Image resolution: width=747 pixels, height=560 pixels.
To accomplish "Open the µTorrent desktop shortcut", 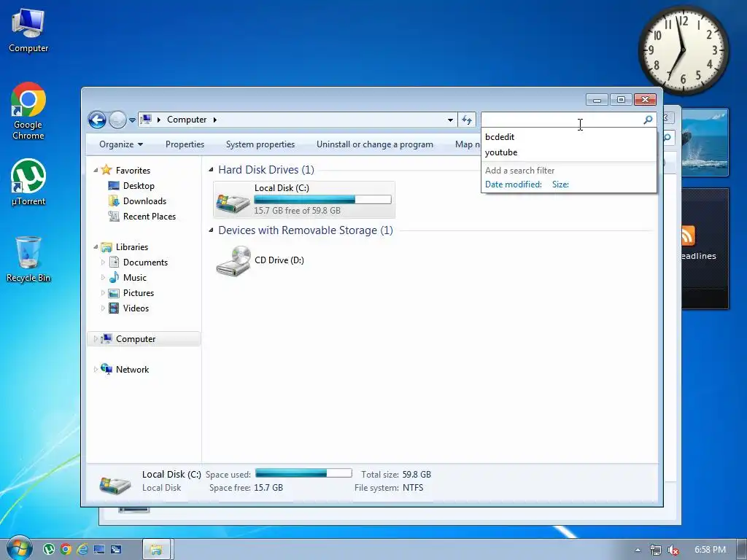I will click(28, 182).
